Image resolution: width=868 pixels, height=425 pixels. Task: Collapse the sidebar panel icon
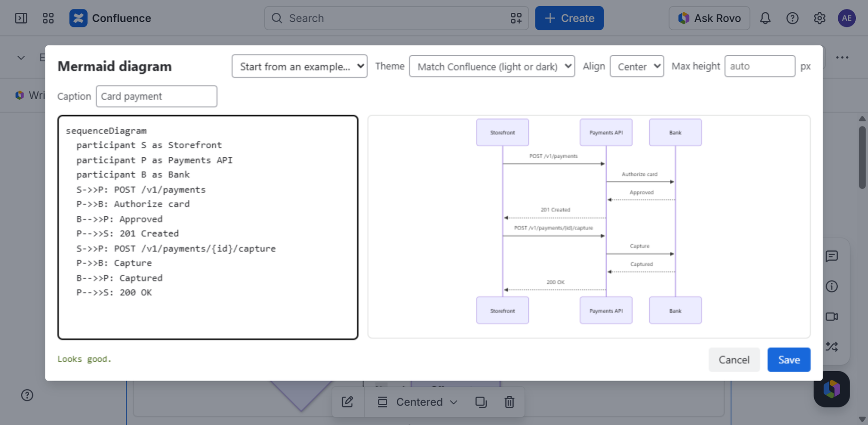(21, 18)
